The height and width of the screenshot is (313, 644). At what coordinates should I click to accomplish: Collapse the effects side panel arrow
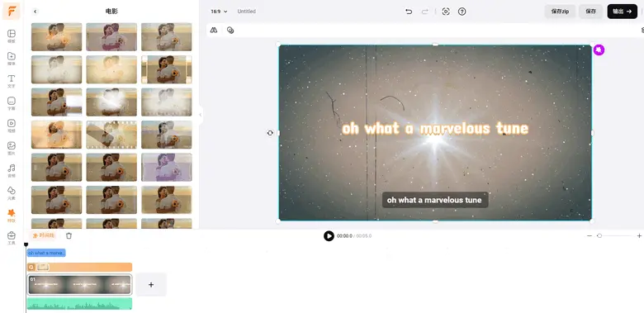[201, 115]
